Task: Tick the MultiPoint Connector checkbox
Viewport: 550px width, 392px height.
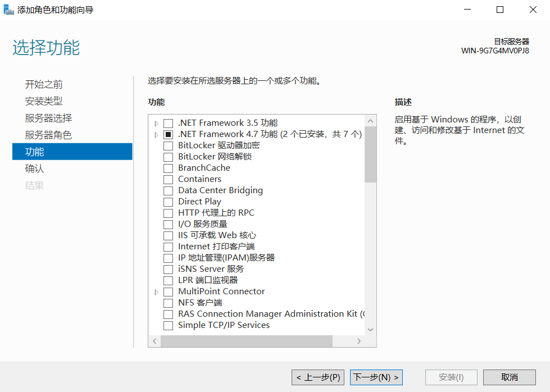Action: [x=169, y=291]
